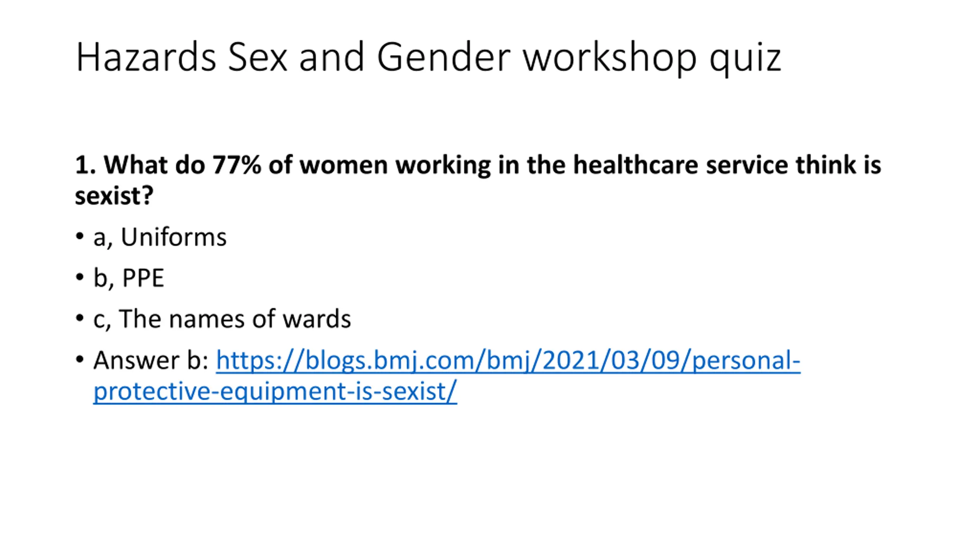Select the slide title text
980x551 pixels.
pyautogui.click(x=428, y=57)
